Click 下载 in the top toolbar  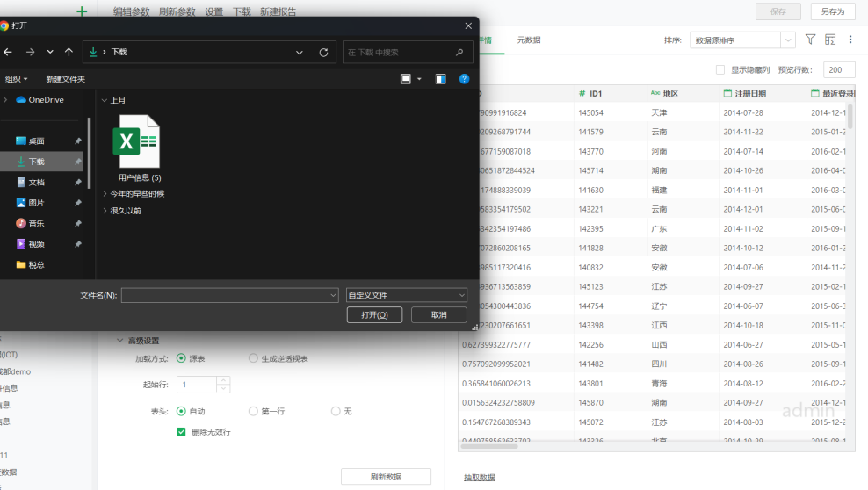[x=242, y=11]
